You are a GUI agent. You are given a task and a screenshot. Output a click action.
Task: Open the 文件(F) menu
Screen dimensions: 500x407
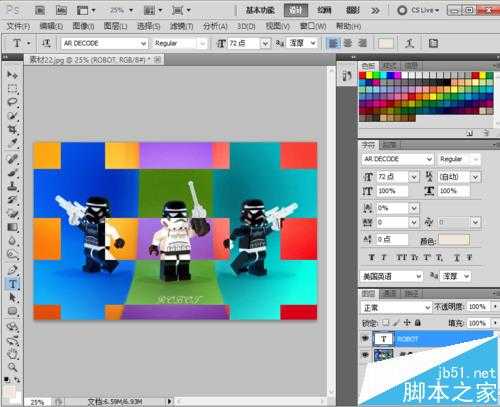(18, 26)
